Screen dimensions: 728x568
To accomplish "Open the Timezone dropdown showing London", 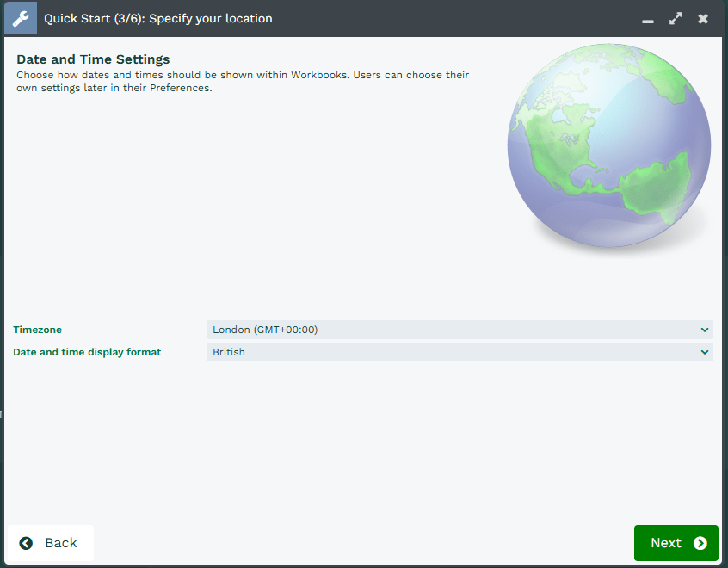I will pos(460,330).
